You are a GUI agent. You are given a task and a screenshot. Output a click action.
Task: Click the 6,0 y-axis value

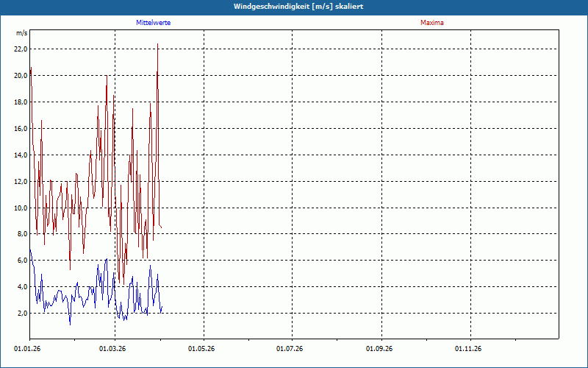[x=22, y=261]
